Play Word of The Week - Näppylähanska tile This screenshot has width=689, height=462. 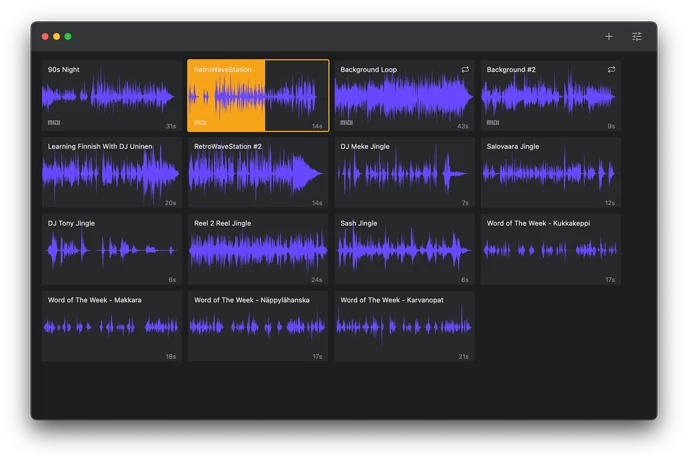pos(258,326)
